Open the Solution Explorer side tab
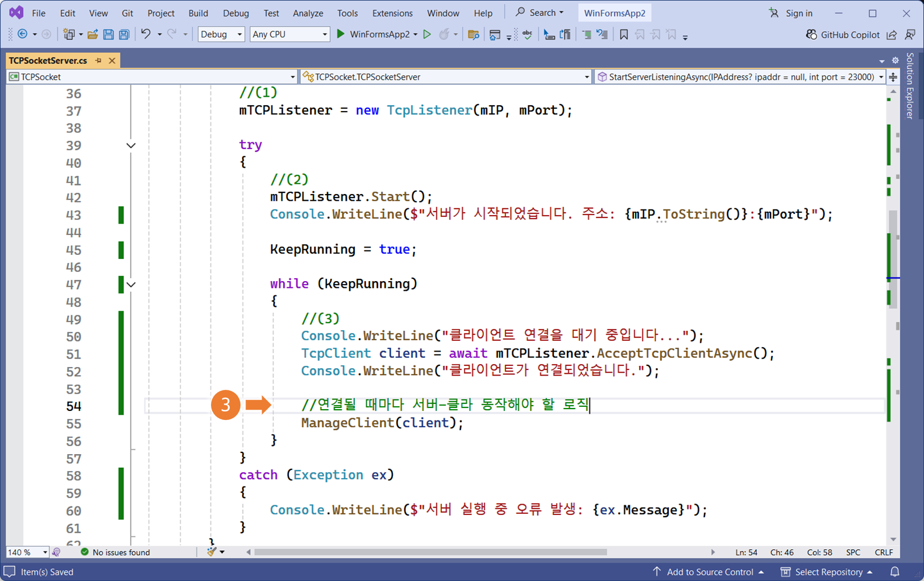 point(910,85)
